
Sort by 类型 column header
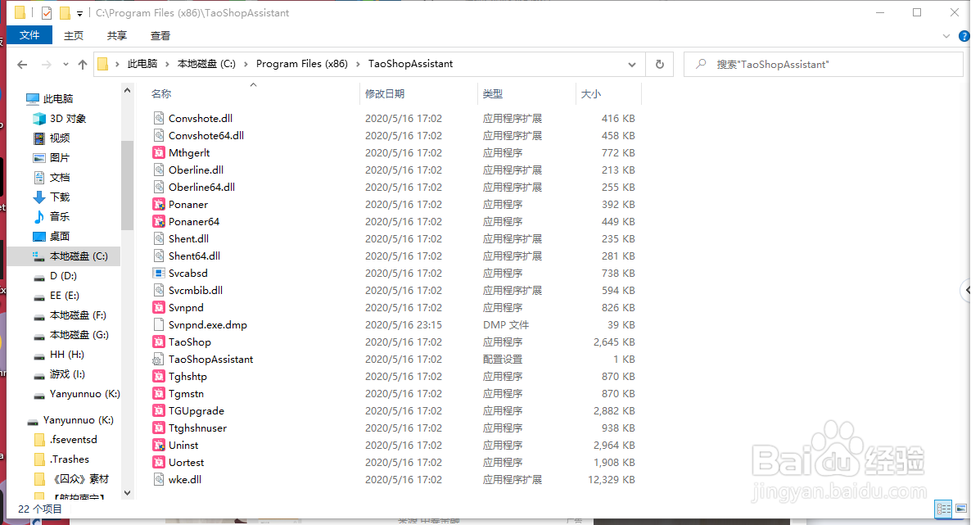tap(493, 93)
